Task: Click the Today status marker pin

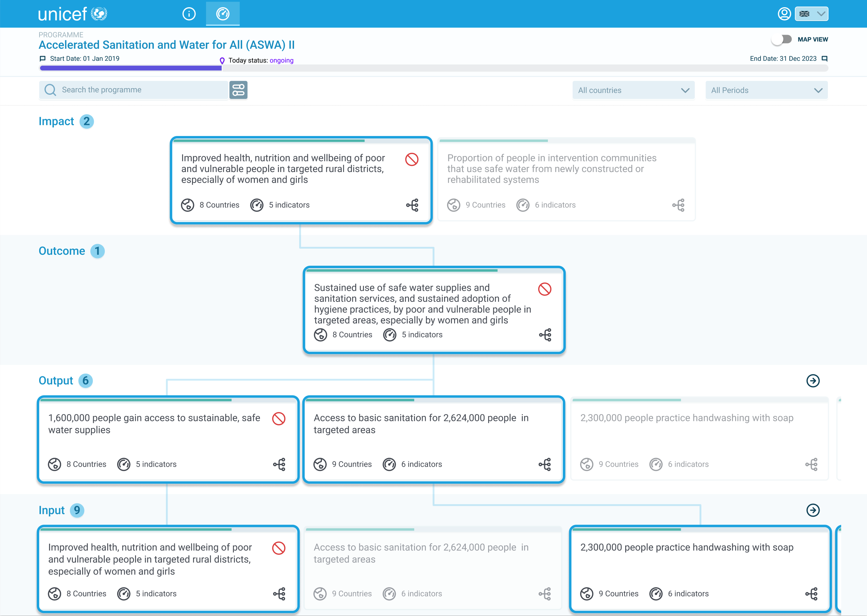Action: coord(222,61)
